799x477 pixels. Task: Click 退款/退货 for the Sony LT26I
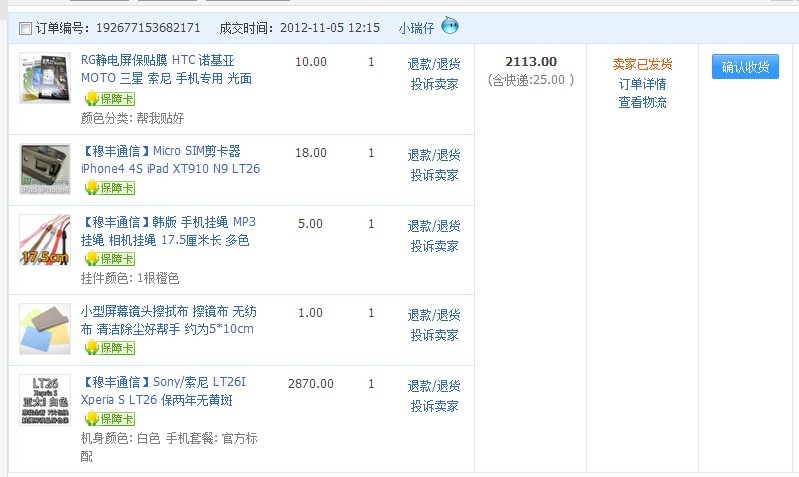click(434, 386)
